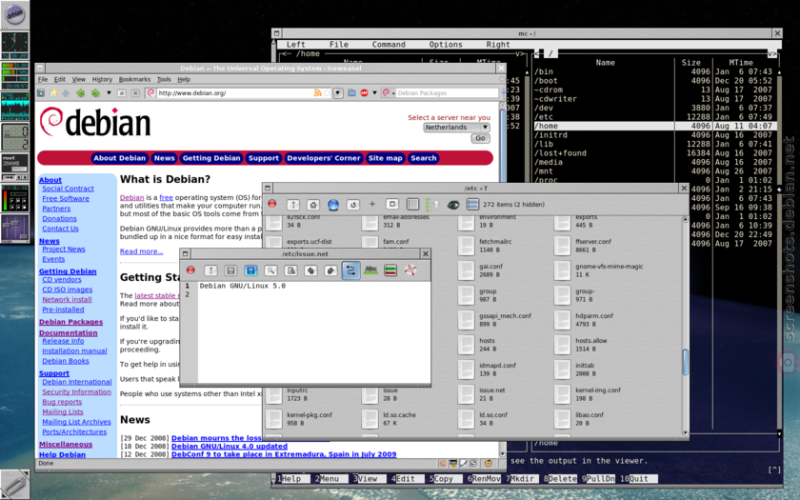Toggle spell-check Abc icon in issue.net editor
800x500 pixels.
(371, 270)
